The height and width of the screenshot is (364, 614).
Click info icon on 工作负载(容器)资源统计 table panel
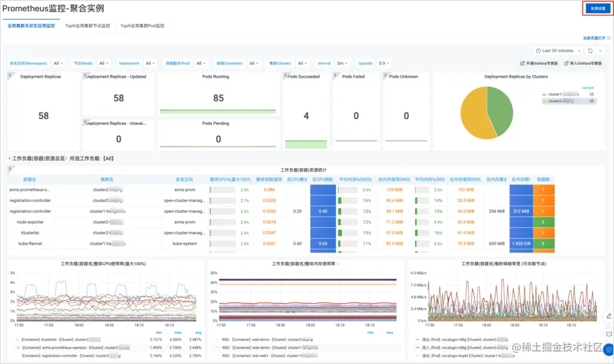tap(10, 169)
